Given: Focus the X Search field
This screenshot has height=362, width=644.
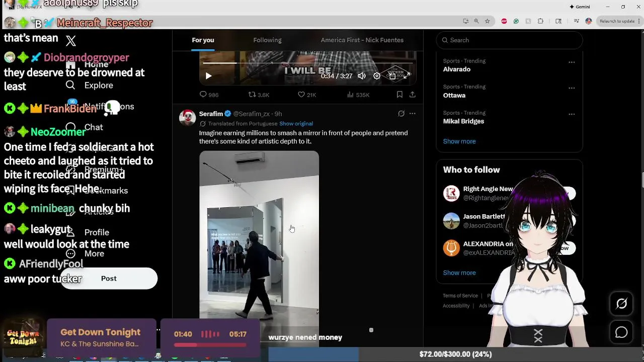Looking at the screenshot, I should pos(509,40).
